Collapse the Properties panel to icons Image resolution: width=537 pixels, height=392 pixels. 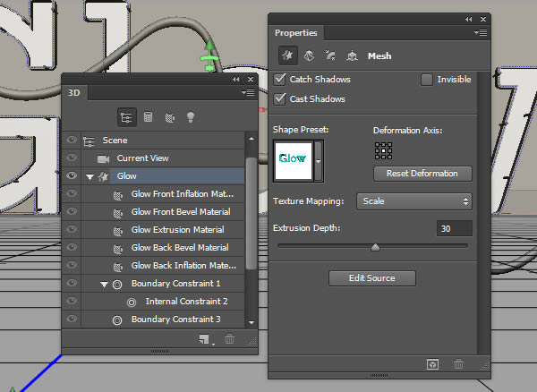[x=468, y=19]
